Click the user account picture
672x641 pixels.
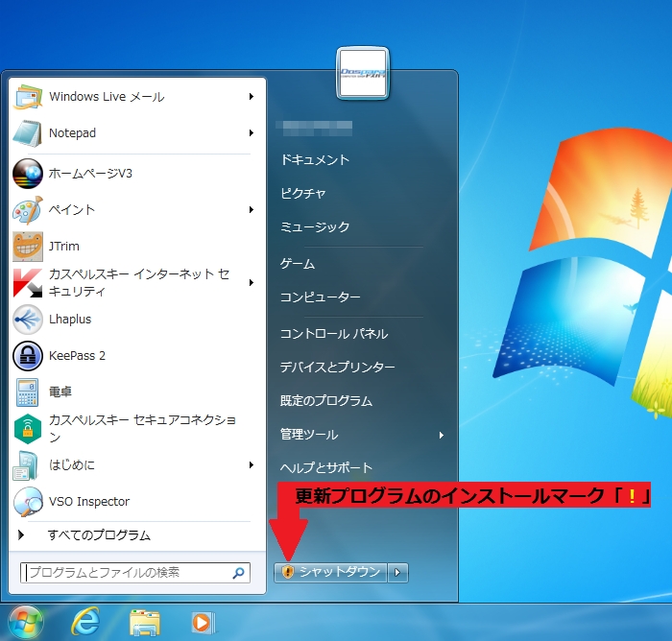click(363, 73)
